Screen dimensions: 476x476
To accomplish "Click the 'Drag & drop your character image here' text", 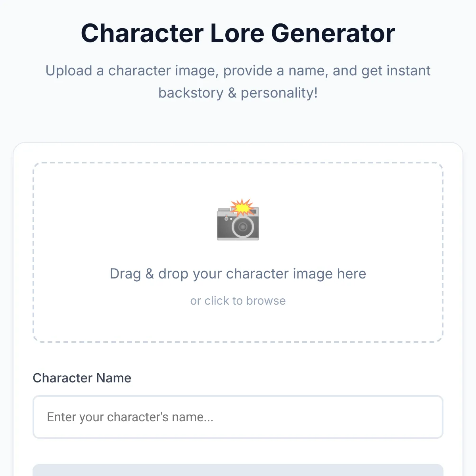I will point(238,274).
